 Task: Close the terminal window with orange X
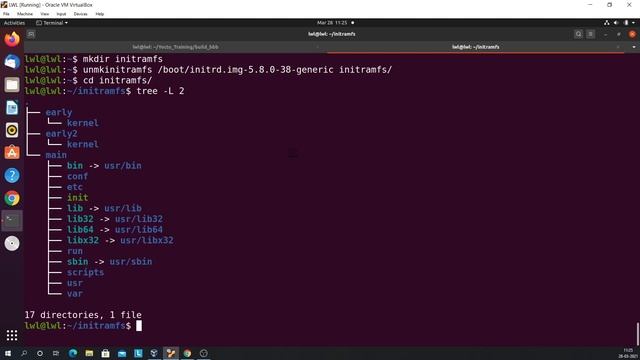coord(632,34)
